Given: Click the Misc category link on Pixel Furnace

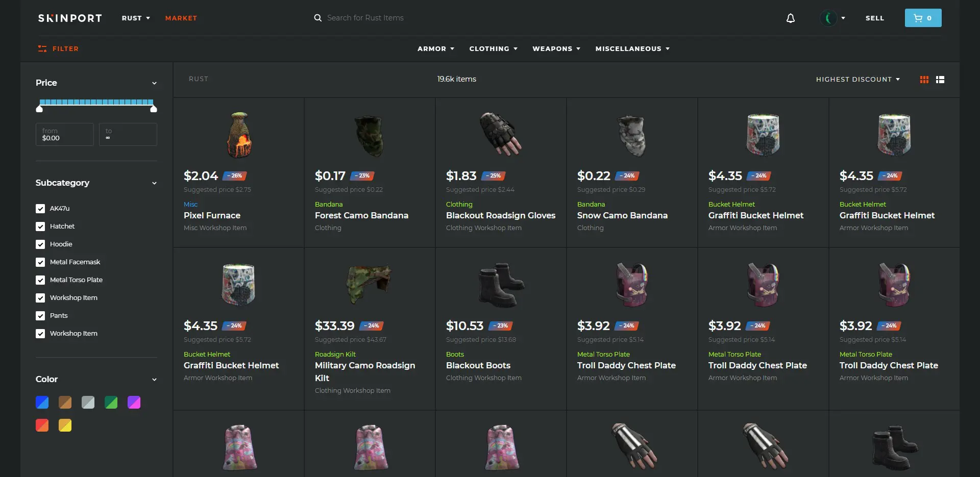Looking at the screenshot, I should 190,204.
